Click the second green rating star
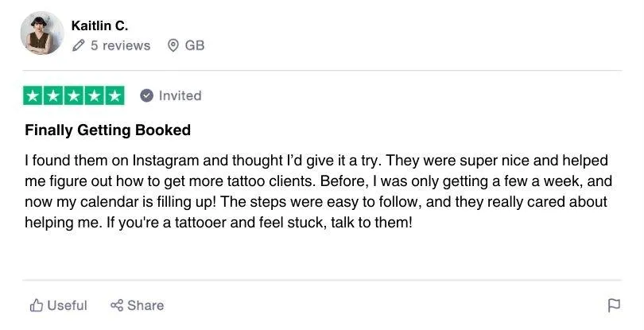The image size is (644, 330). click(x=54, y=95)
